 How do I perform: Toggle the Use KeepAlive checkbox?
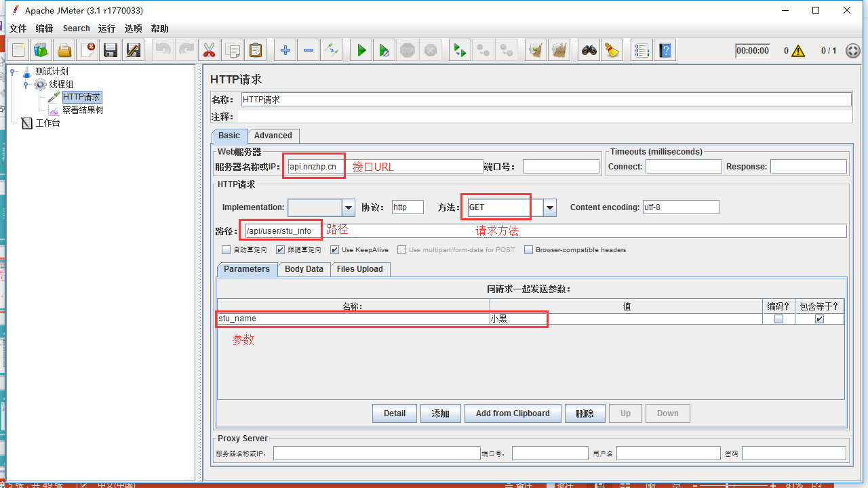(x=334, y=250)
